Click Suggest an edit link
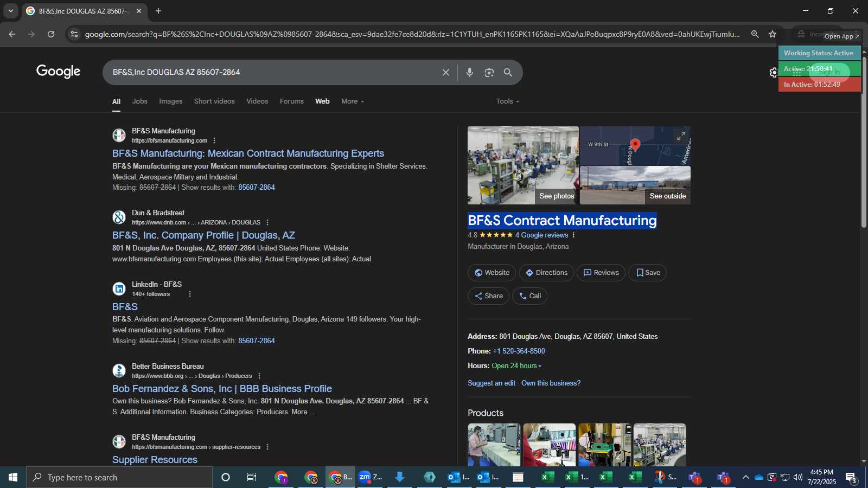The width and height of the screenshot is (868, 488). pyautogui.click(x=492, y=383)
